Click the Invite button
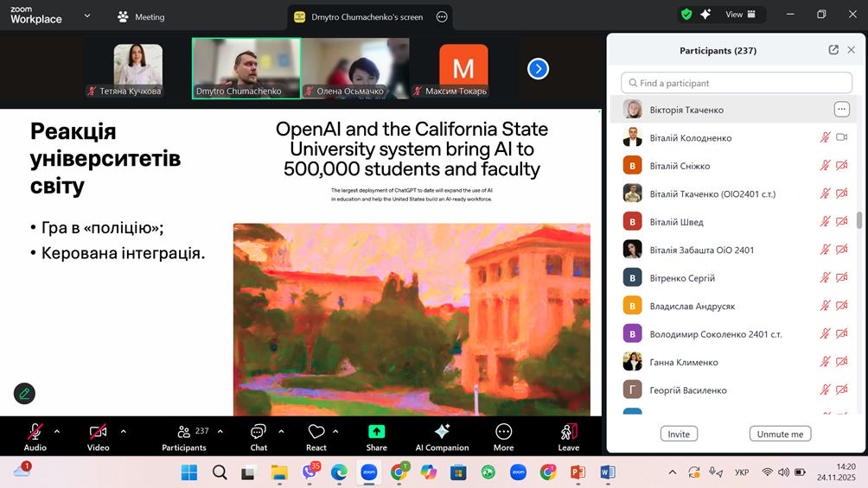The height and width of the screenshot is (488, 868). click(x=679, y=434)
